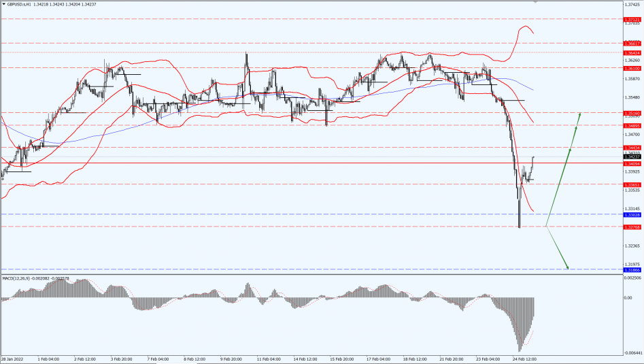Image resolution: width=644 pixels, height=364 pixels.
Task: Click the 1.34434 red price label
Action: tap(632, 148)
